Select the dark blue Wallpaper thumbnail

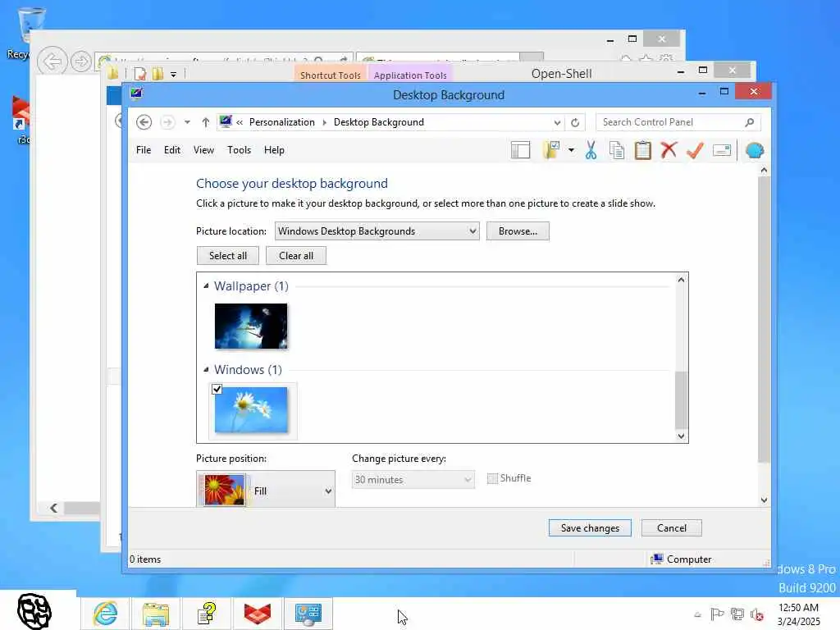coord(251,326)
